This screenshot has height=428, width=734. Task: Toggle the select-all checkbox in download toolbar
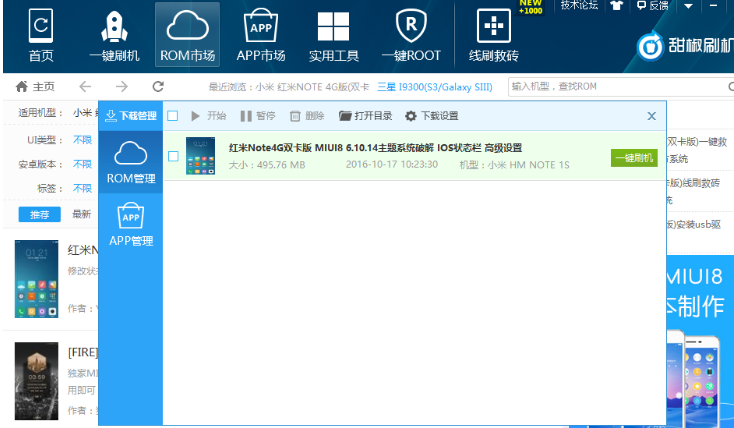coord(173,116)
